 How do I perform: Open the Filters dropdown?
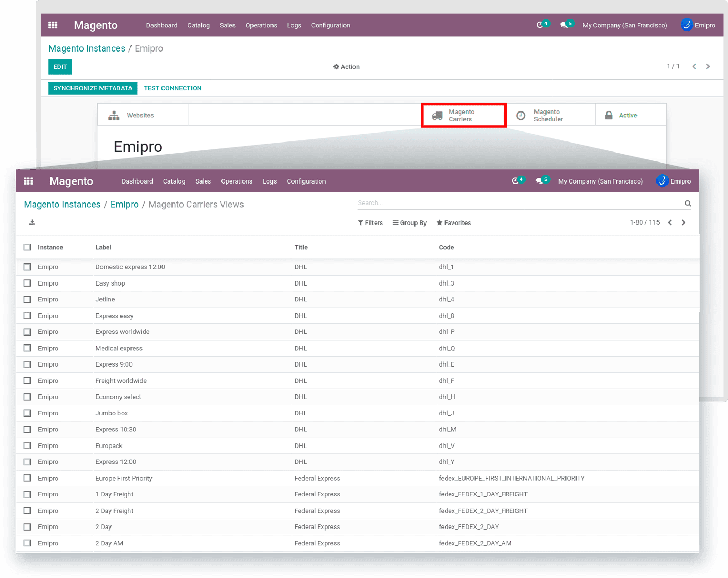370,223
